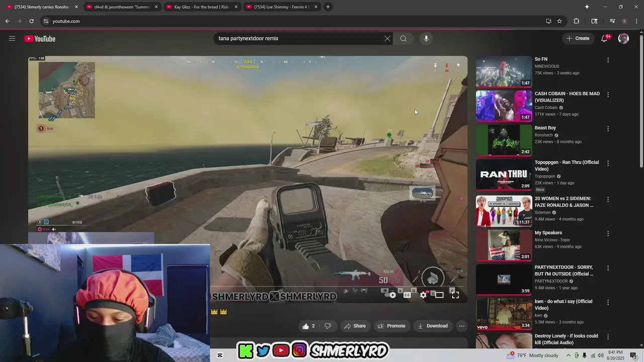This screenshot has height=362, width=644.
Task: Reload the page in Chrome
Action: click(x=31, y=21)
